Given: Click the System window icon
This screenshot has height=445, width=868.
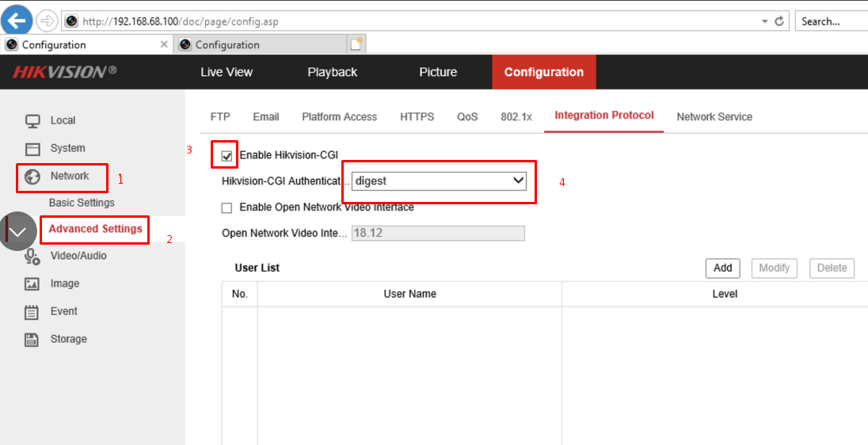Looking at the screenshot, I should (32, 148).
